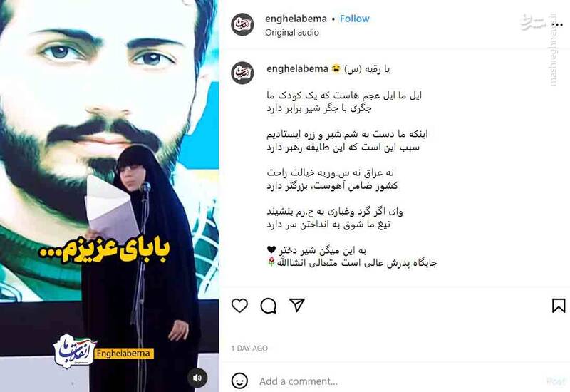
Task: Share the post via paper plane icon
Action: point(296,305)
